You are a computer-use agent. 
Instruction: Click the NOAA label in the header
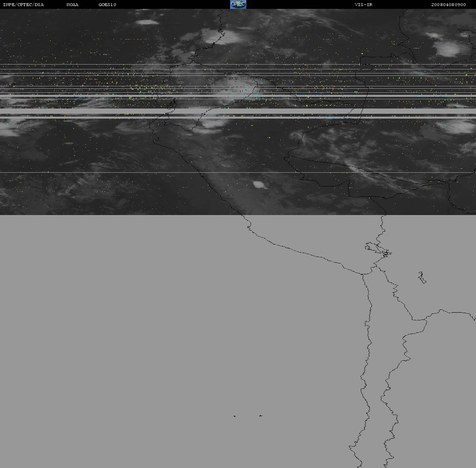click(x=72, y=4)
